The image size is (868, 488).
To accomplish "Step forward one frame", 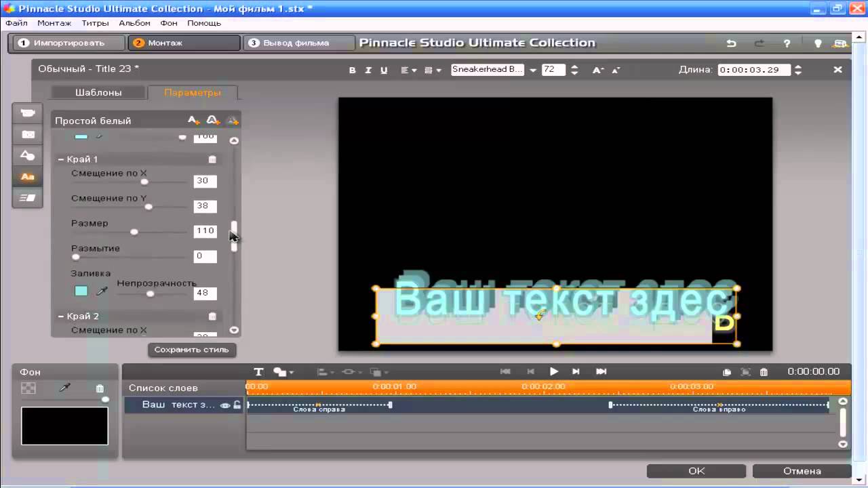I will pos(576,371).
